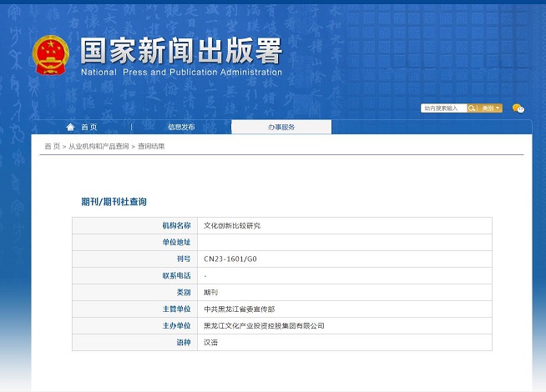Click the 中共黑龙江省委宣传部 cell
This screenshot has width=546, height=392.
[x=239, y=309]
